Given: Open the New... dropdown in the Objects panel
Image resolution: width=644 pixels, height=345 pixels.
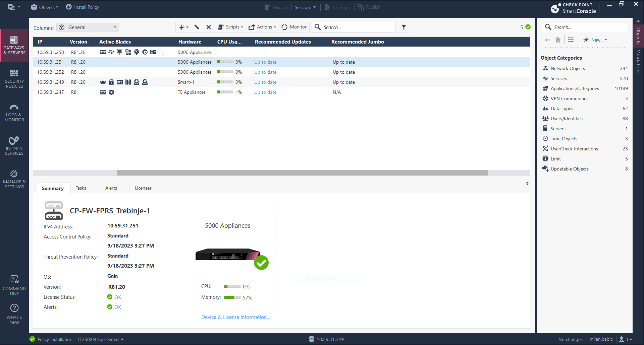Looking at the screenshot, I should (x=595, y=40).
